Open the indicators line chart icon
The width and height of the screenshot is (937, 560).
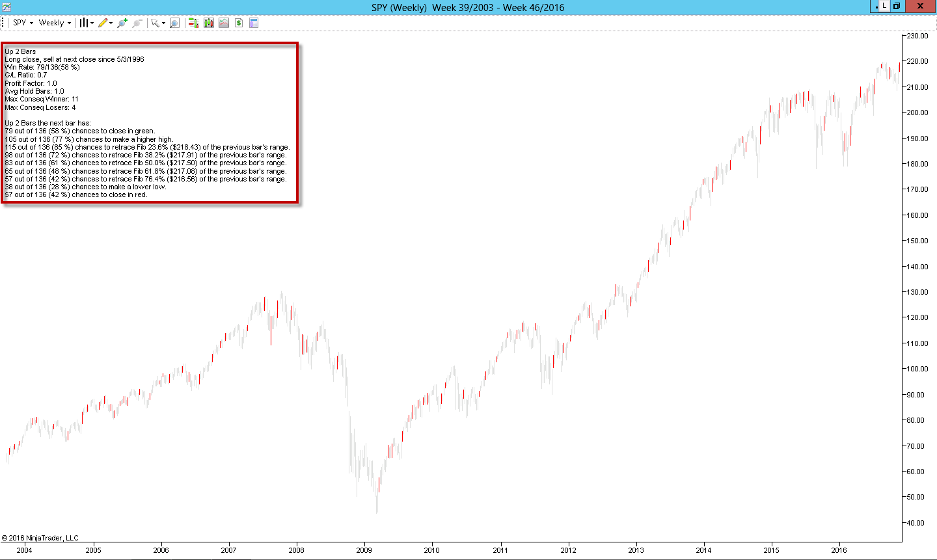click(224, 23)
